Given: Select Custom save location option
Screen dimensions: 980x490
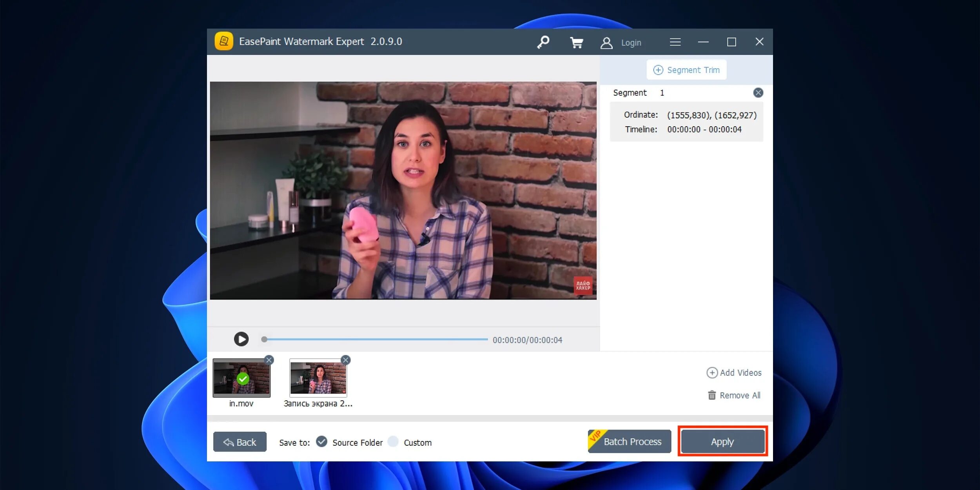Looking at the screenshot, I should 393,441.
